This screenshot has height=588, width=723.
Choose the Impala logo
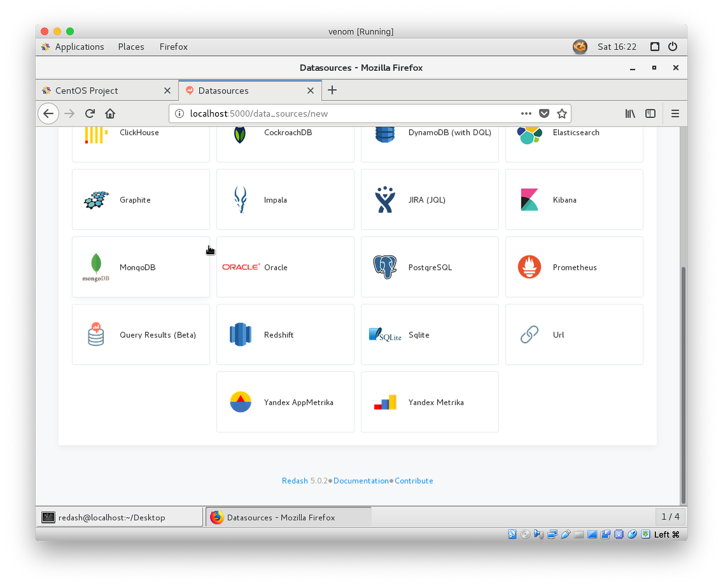tap(240, 200)
